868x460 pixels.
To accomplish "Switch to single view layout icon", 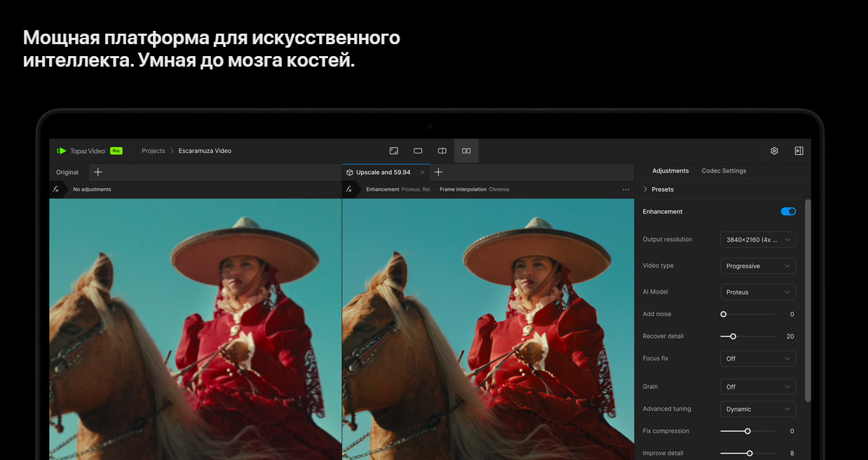I will coord(418,151).
